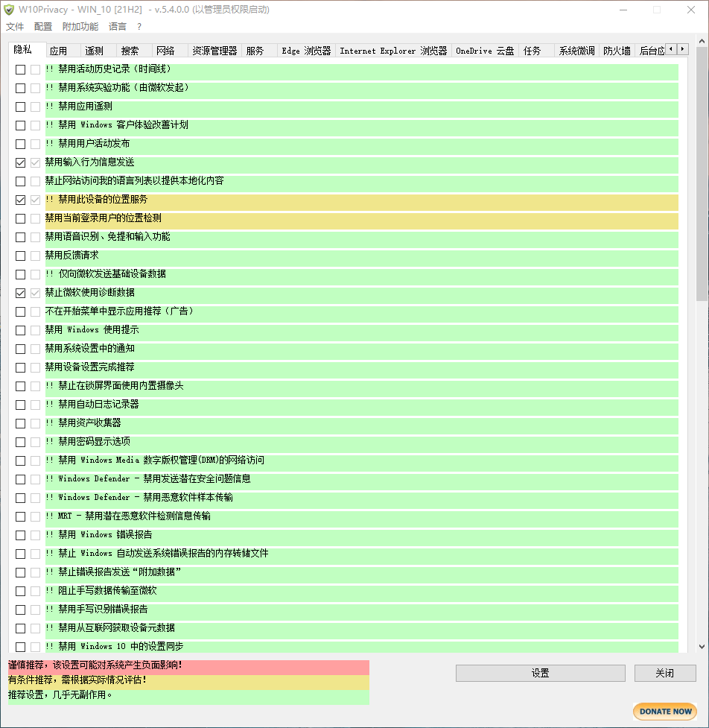
Task: Uncheck 禁用输入行为信息发送 checkbox
Action: coord(20,162)
